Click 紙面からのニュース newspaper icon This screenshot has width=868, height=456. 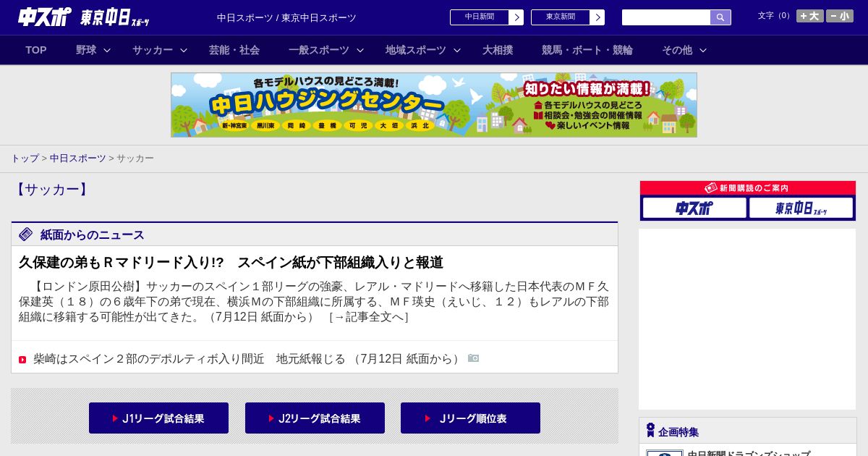tap(26, 235)
